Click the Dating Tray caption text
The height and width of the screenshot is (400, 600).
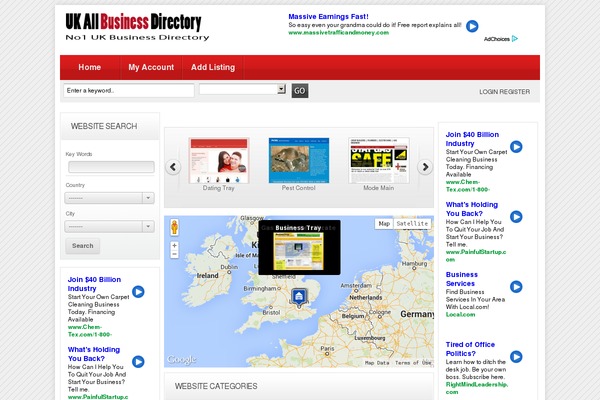click(218, 188)
